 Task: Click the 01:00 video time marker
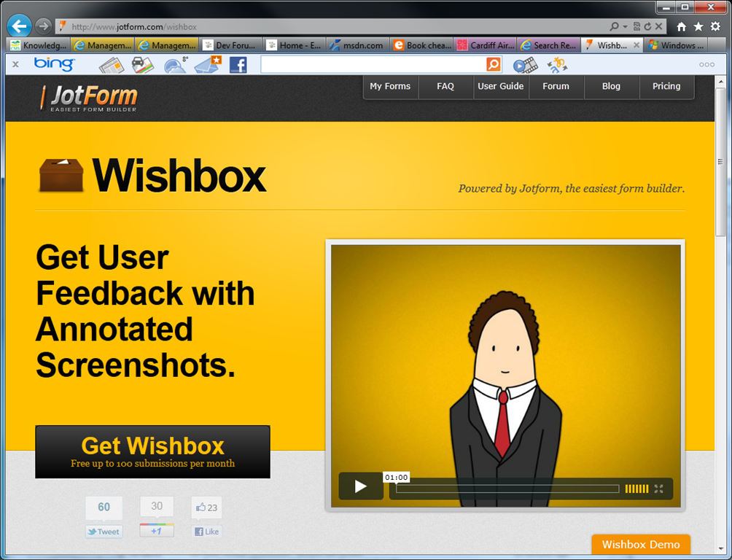(397, 478)
